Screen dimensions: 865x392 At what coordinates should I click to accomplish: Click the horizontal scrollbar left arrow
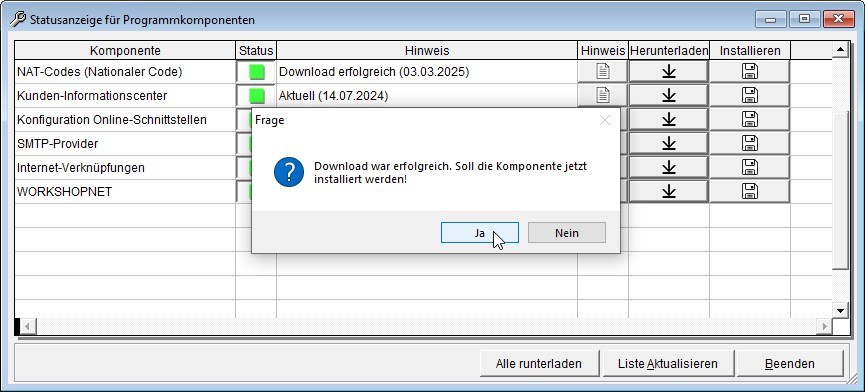28,326
